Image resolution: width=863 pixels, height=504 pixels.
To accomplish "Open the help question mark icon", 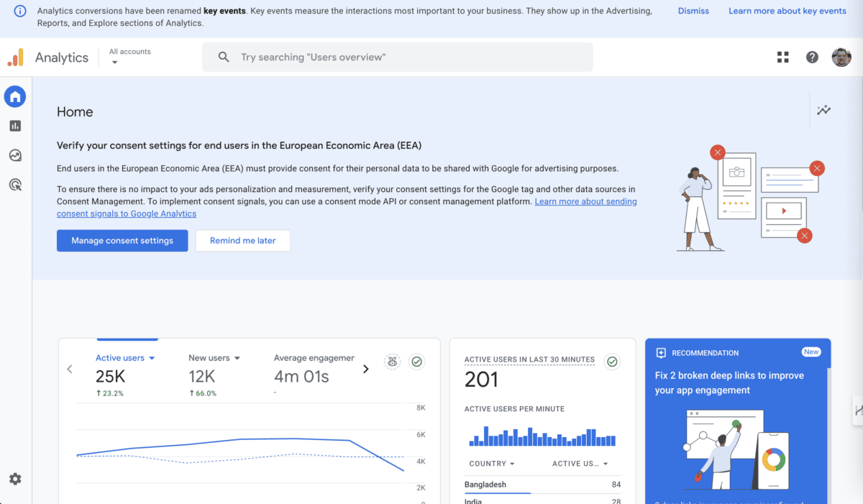I will tap(812, 58).
